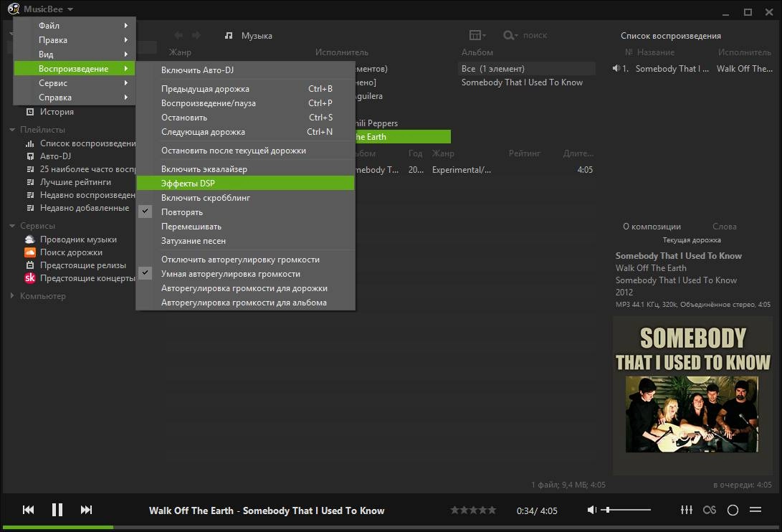
Task: Pause the current song
Action: [57, 510]
